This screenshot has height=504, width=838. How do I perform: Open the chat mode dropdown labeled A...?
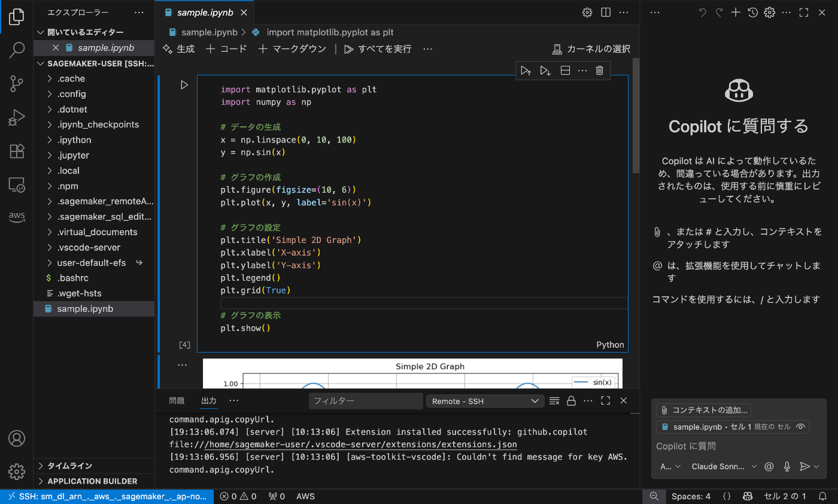670,466
